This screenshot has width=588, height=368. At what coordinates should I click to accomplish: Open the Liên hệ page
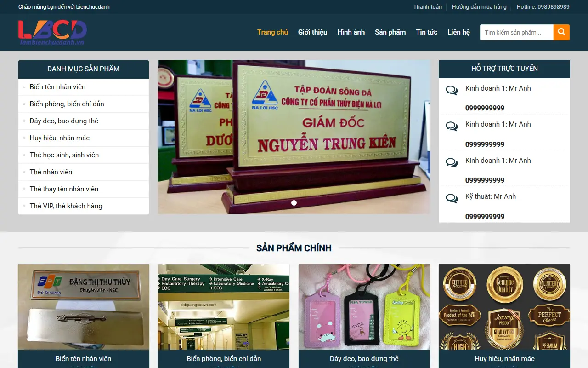(458, 32)
